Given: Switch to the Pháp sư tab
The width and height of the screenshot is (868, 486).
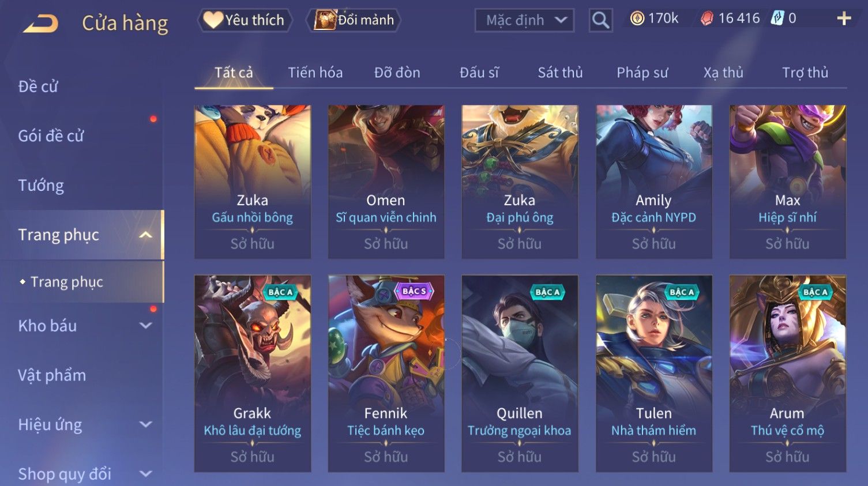Looking at the screenshot, I should coord(642,73).
